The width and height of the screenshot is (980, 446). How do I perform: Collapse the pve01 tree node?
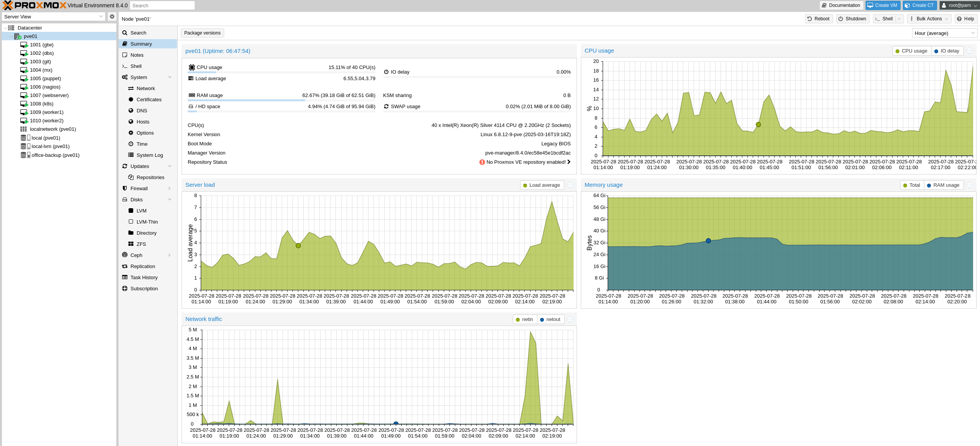click(11, 36)
